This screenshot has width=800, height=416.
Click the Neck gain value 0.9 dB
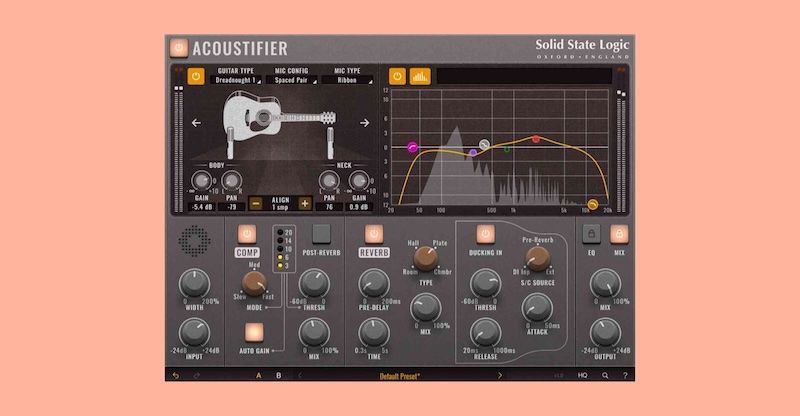click(359, 207)
